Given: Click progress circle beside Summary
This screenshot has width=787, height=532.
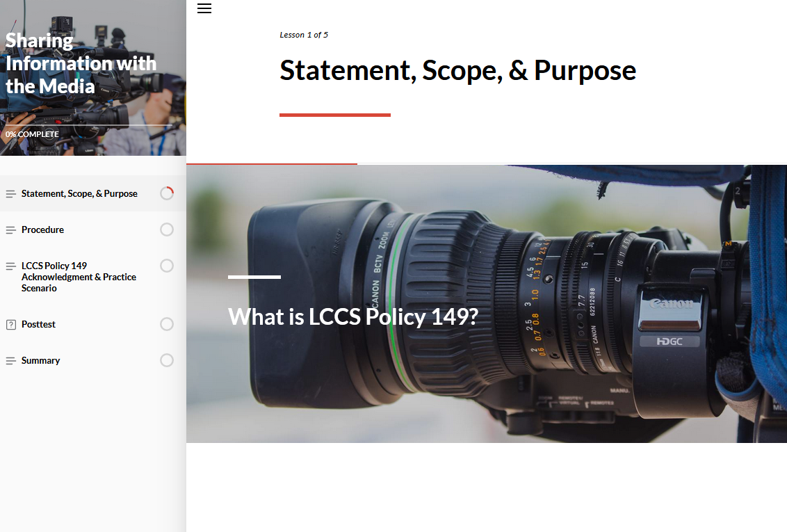Looking at the screenshot, I should 167,360.
